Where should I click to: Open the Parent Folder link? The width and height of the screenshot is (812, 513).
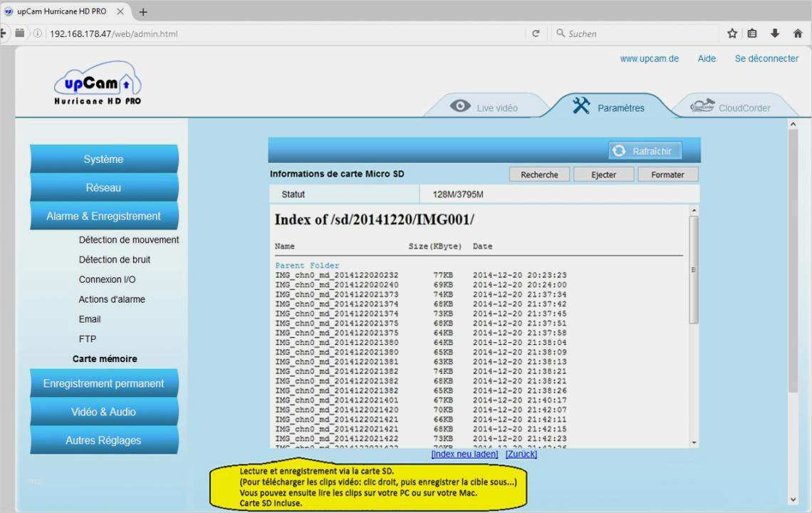(307, 266)
